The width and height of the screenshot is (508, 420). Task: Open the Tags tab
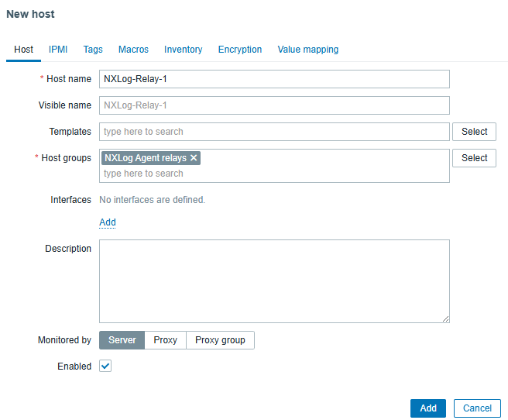pos(93,50)
